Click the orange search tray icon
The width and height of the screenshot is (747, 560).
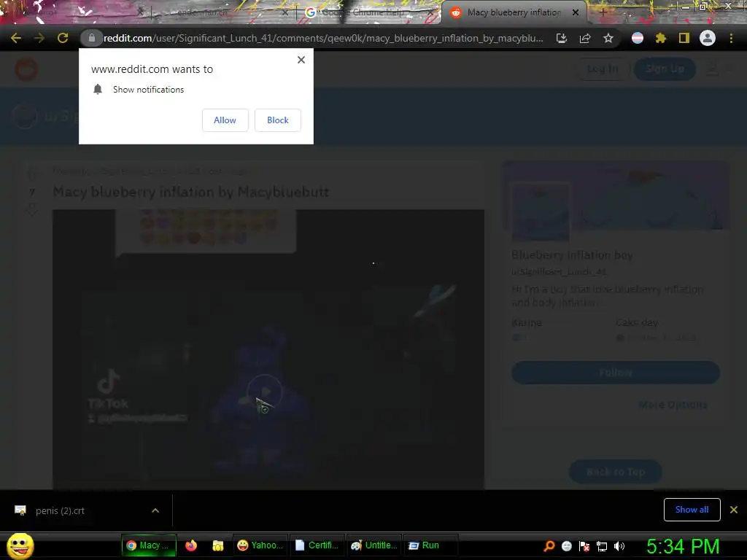pyautogui.click(x=549, y=546)
